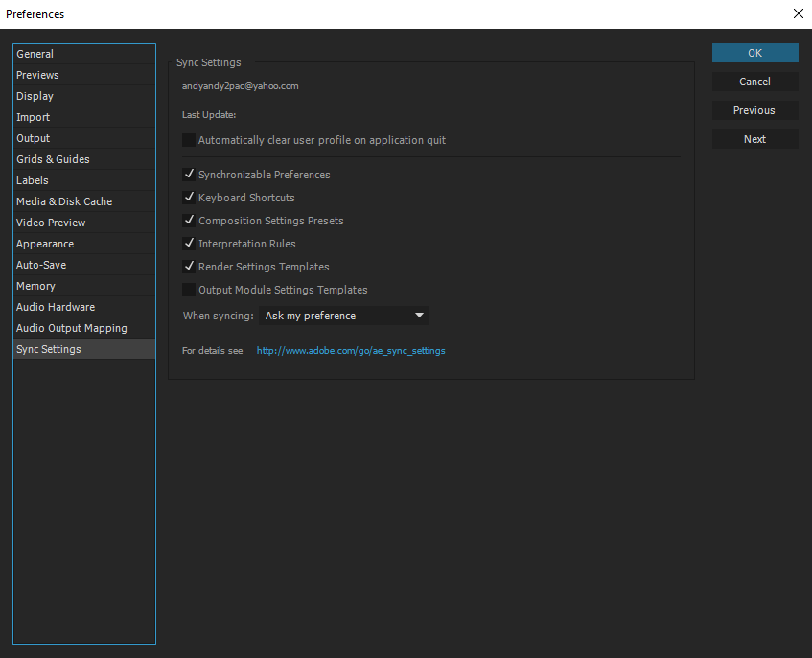Select Audio Hardware category

56,307
